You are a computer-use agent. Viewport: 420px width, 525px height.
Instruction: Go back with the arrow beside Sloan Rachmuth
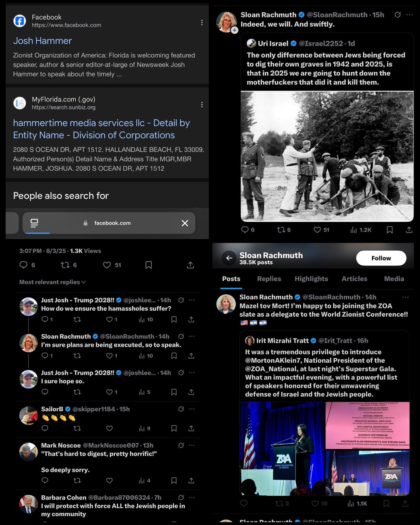(229, 258)
